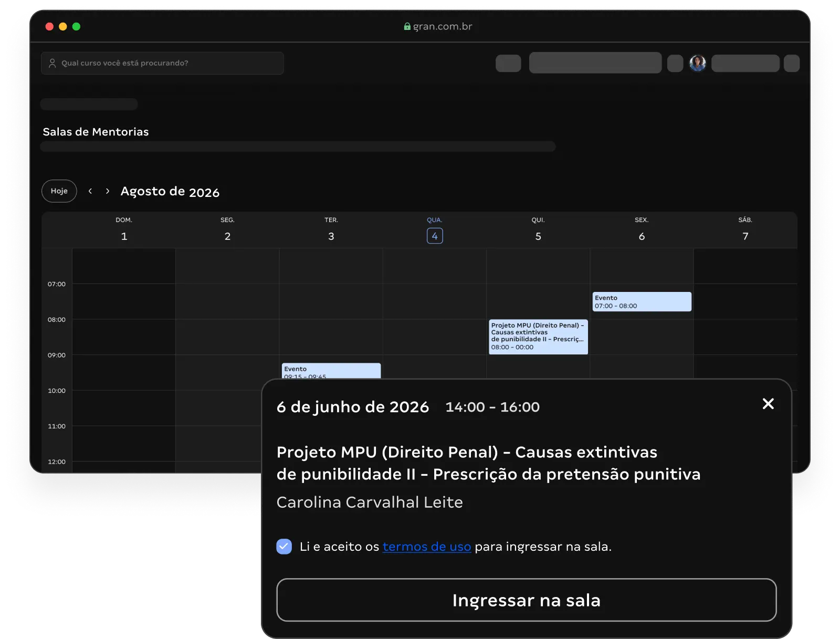This screenshot has height=639, width=840.
Task: Open the user profile avatar
Action: 697,63
